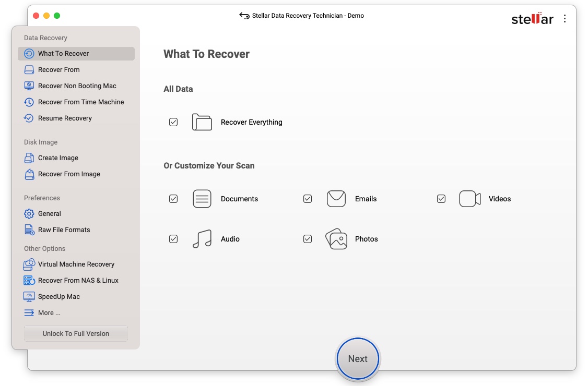Maximize window with green button
This screenshot has height=386, width=588.
coord(57,16)
